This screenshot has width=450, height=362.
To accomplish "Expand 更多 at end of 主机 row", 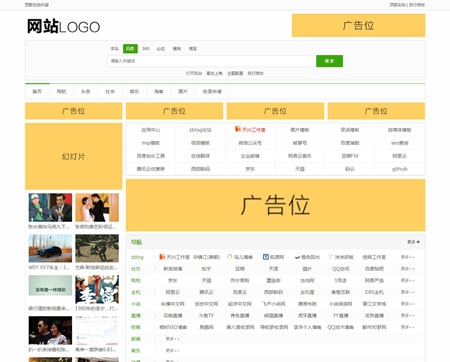I will point(407,292).
